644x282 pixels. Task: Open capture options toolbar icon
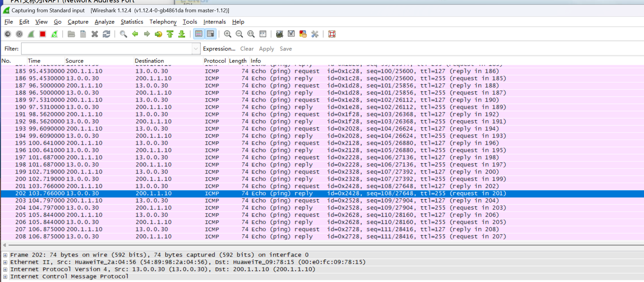coord(19,34)
